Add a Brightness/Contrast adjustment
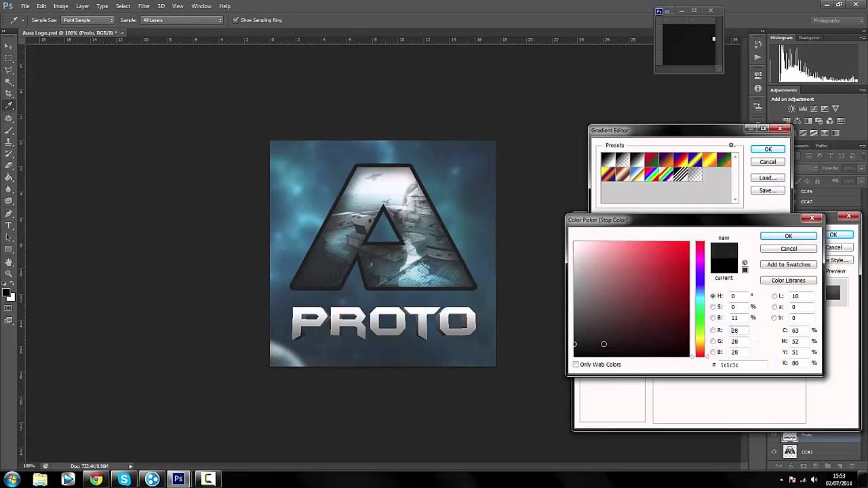 point(791,109)
